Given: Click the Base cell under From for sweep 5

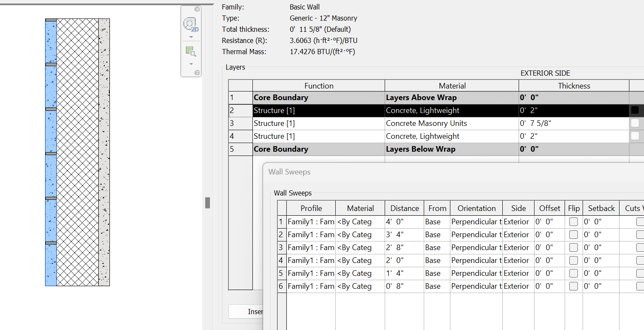Looking at the screenshot, I should tap(437, 273).
